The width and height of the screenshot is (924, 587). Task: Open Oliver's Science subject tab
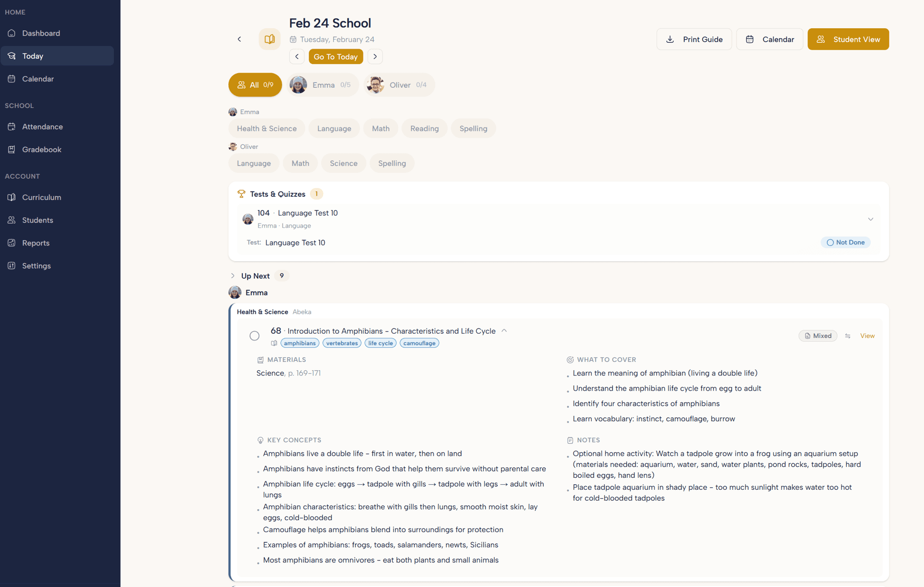pos(343,163)
